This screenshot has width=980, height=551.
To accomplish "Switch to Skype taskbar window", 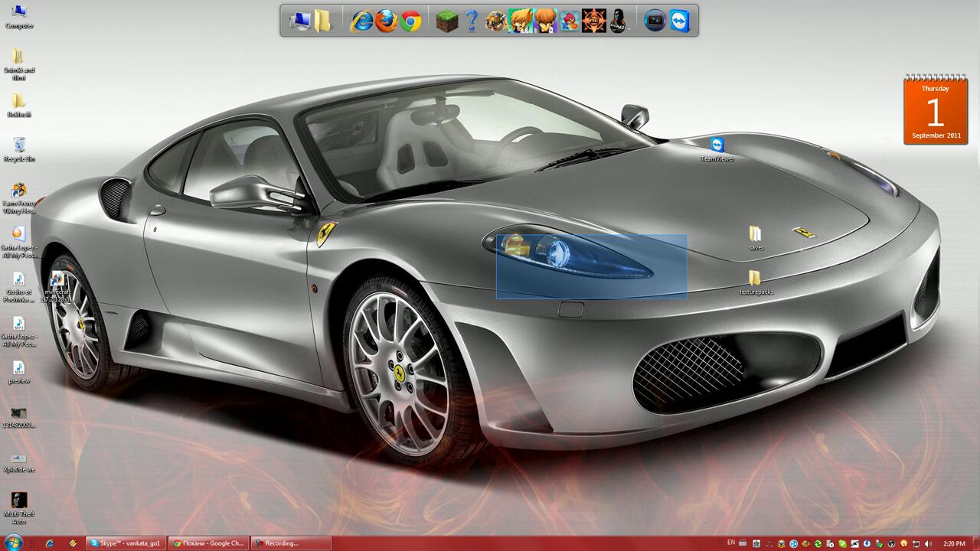I will (126, 543).
